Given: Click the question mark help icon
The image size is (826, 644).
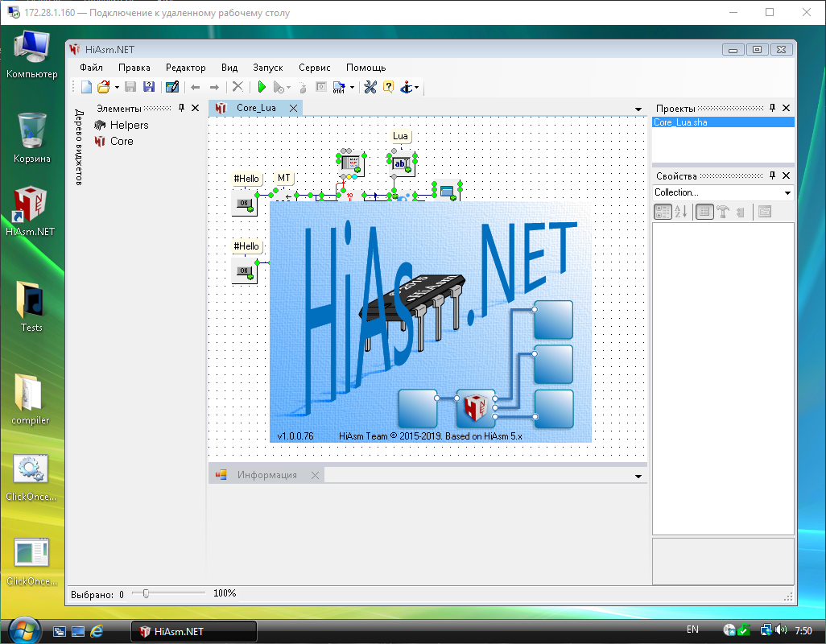Looking at the screenshot, I should (x=388, y=87).
